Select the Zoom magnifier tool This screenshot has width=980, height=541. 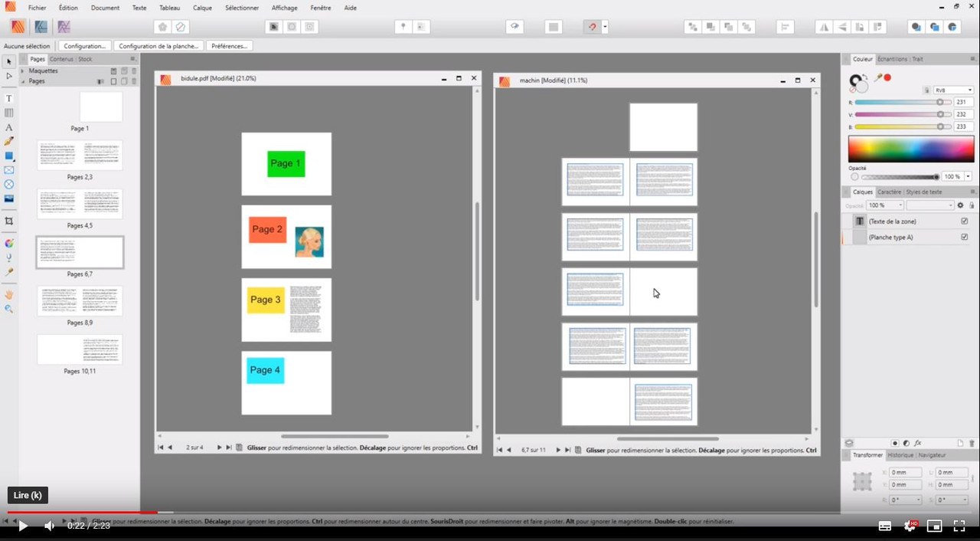[9, 308]
